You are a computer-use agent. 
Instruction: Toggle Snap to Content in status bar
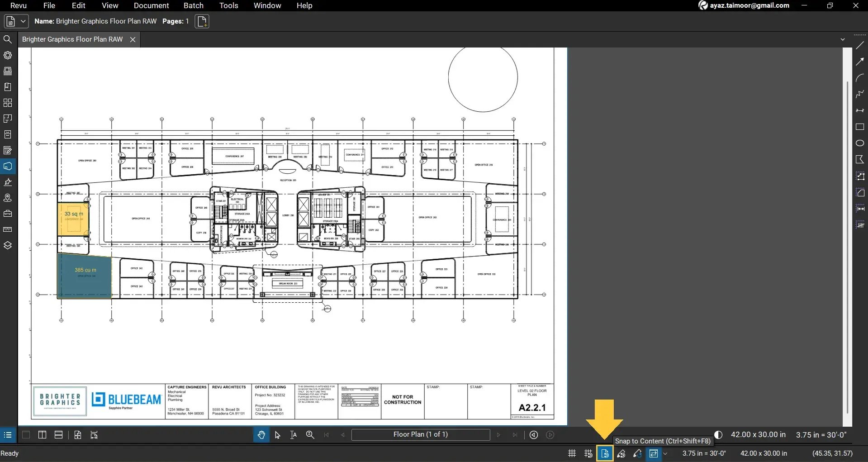click(605, 453)
